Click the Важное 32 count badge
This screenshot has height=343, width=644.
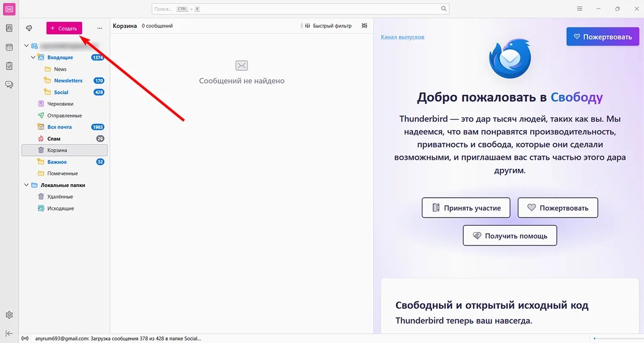point(100,162)
